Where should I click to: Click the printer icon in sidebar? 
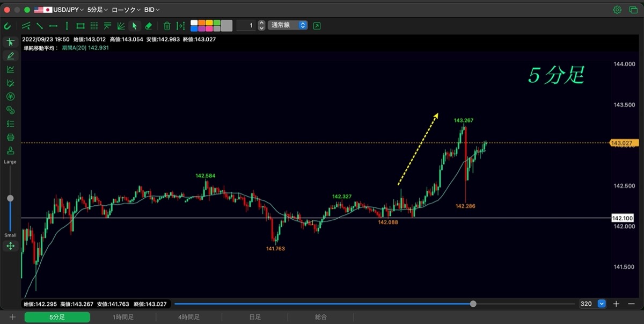pos(10,137)
